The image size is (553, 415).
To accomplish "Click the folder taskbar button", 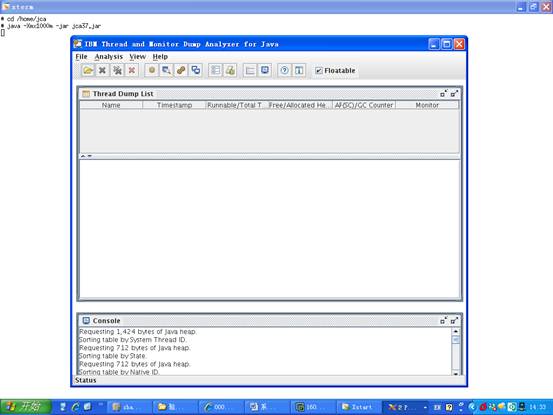I will (x=174, y=407).
